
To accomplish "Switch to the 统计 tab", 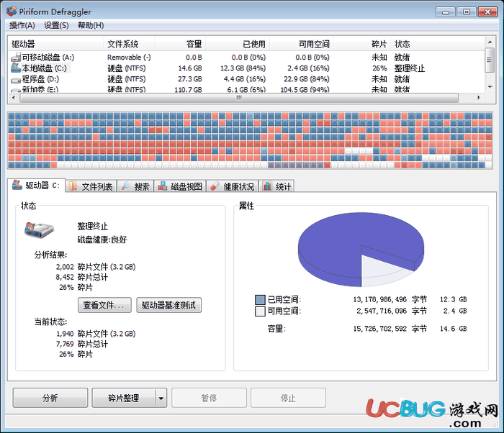I will [276, 186].
